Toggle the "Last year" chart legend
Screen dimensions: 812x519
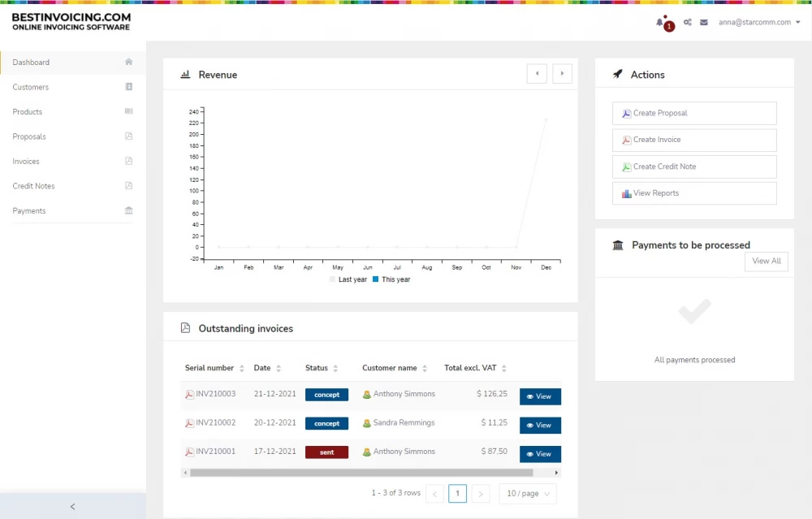pos(348,279)
